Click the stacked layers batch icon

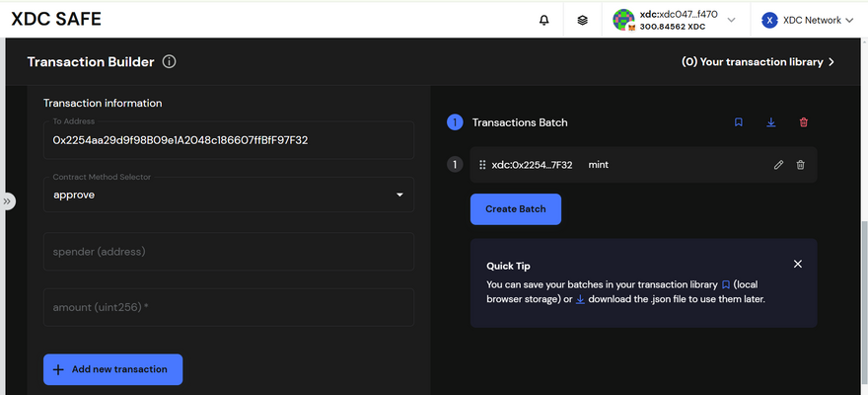pos(583,20)
